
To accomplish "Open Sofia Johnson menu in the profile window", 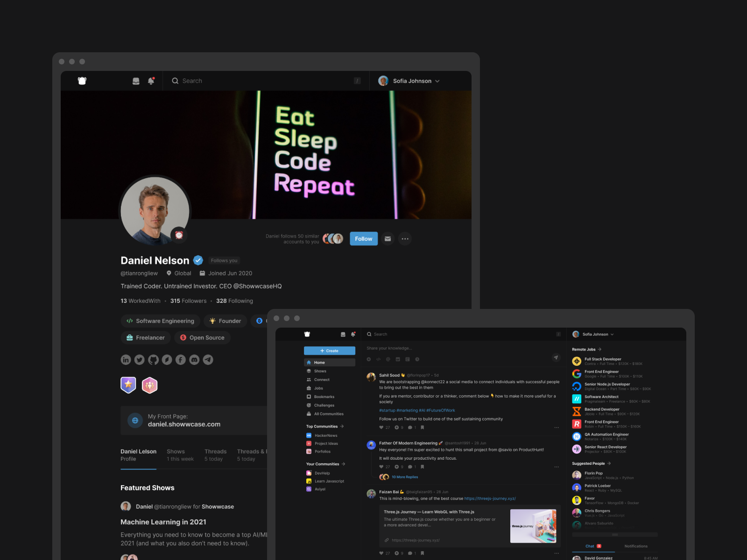I will (409, 81).
